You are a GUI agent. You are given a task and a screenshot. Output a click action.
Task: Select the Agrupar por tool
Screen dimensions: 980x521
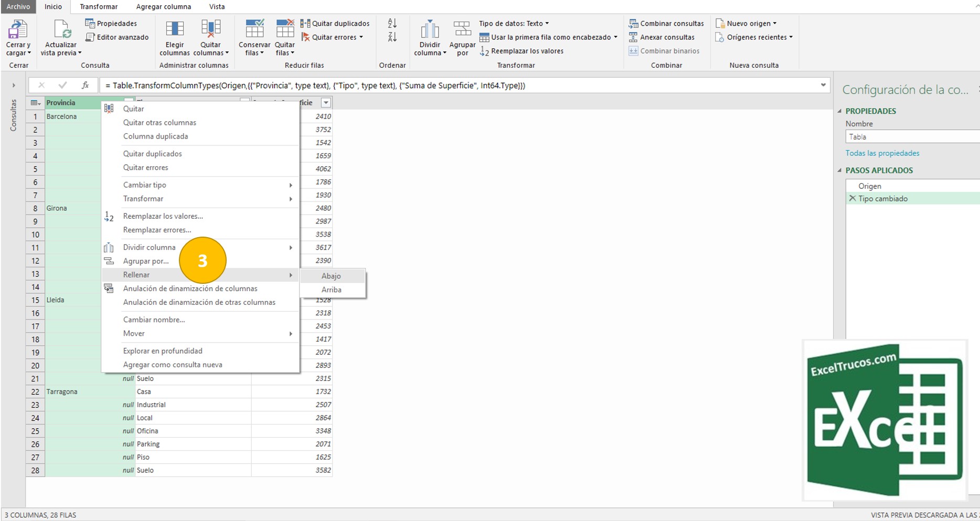pos(462,37)
